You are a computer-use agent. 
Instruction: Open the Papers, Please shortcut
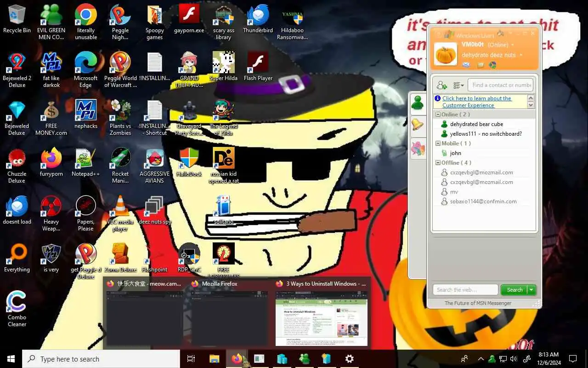pos(86,213)
